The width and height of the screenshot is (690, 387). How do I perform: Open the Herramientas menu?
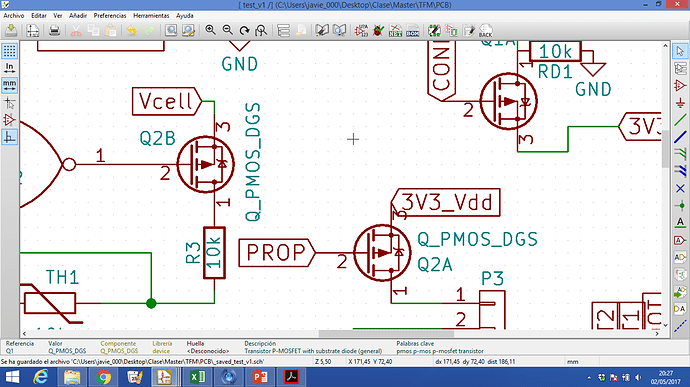pyautogui.click(x=151, y=15)
